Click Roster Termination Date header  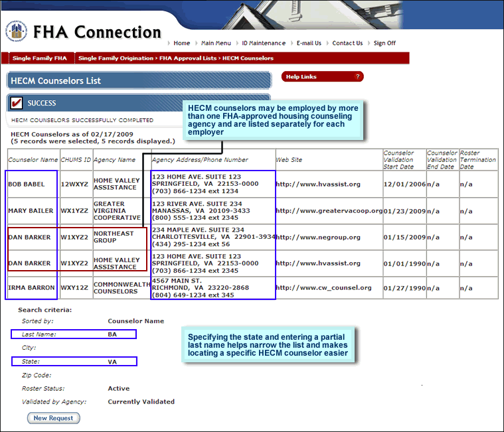(478, 160)
